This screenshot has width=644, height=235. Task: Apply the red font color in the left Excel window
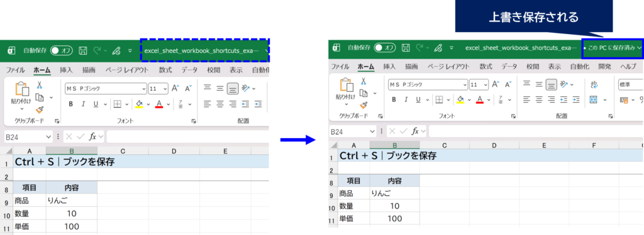(x=159, y=104)
